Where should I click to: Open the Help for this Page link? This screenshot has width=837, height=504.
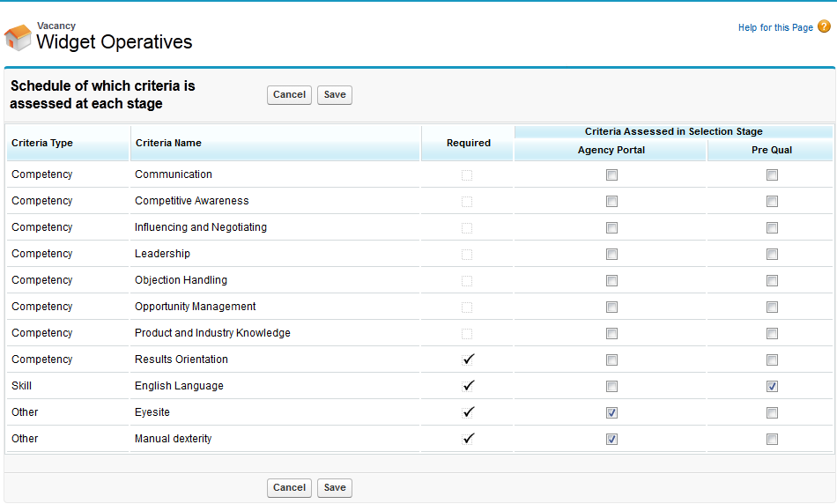point(775,27)
